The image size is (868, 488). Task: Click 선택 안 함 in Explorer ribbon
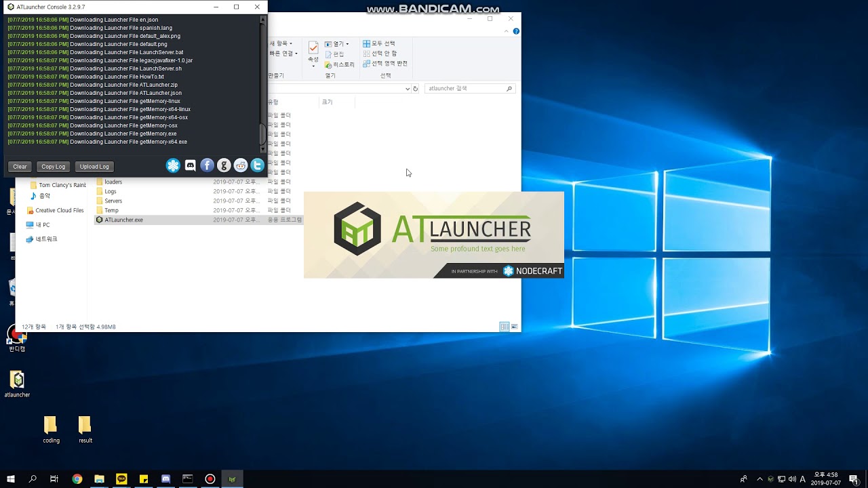(380, 54)
